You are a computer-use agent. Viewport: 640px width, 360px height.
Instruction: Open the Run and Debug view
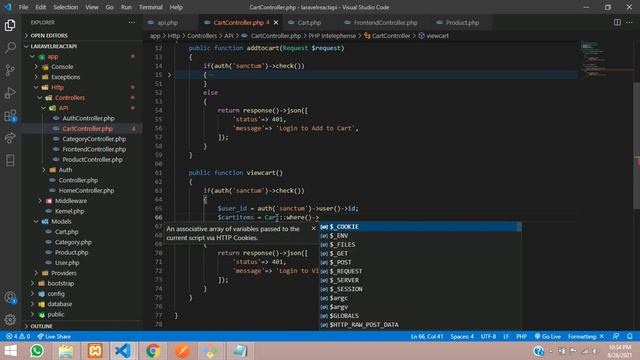pos(10,93)
